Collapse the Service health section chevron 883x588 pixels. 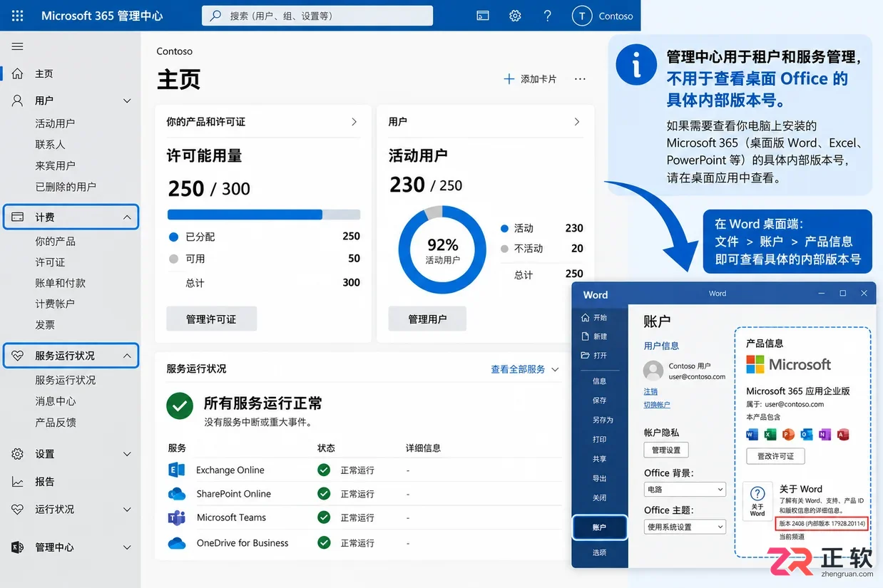[127, 356]
